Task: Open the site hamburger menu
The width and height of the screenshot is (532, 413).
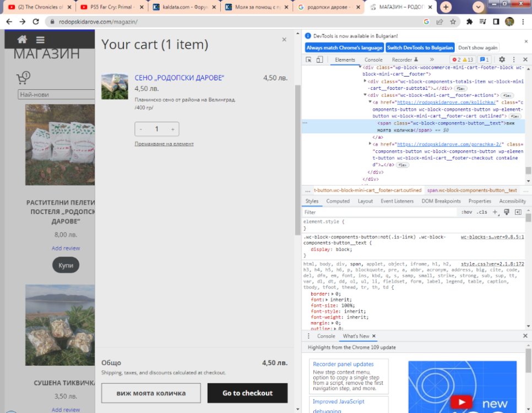Action: tap(40, 40)
